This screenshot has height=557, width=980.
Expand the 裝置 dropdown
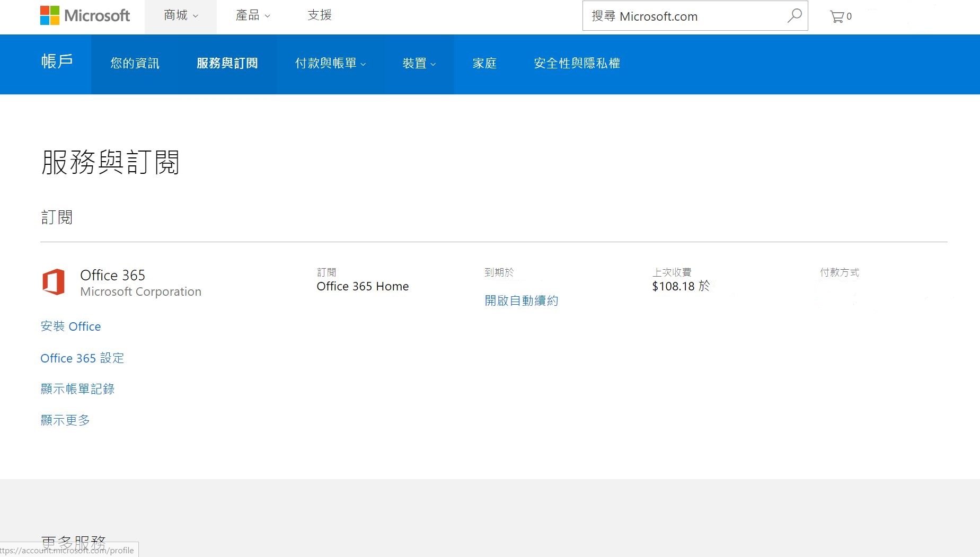(419, 64)
